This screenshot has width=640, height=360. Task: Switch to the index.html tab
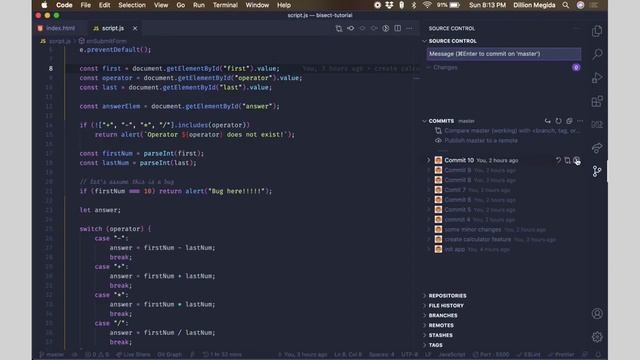(60, 28)
